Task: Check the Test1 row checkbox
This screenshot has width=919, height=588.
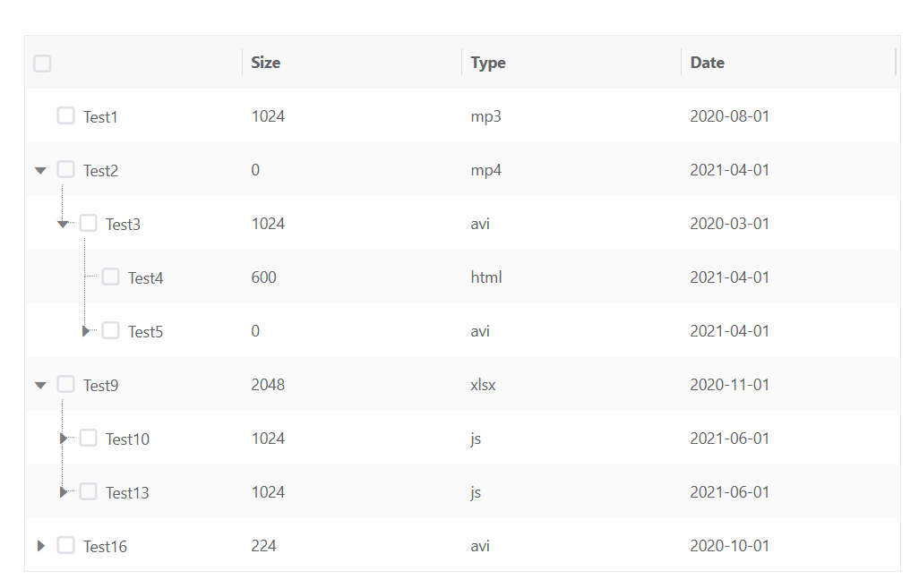Action: [65, 115]
